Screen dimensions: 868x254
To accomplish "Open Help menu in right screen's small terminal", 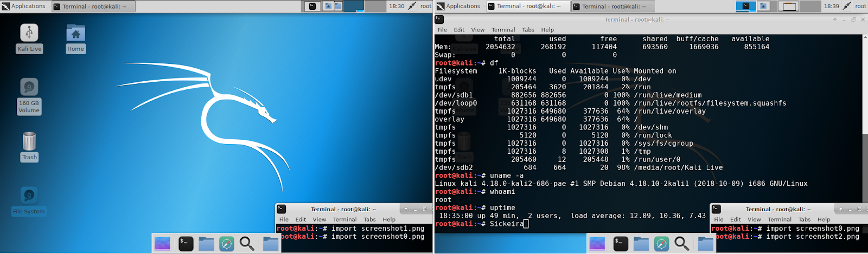I will click(824, 219).
